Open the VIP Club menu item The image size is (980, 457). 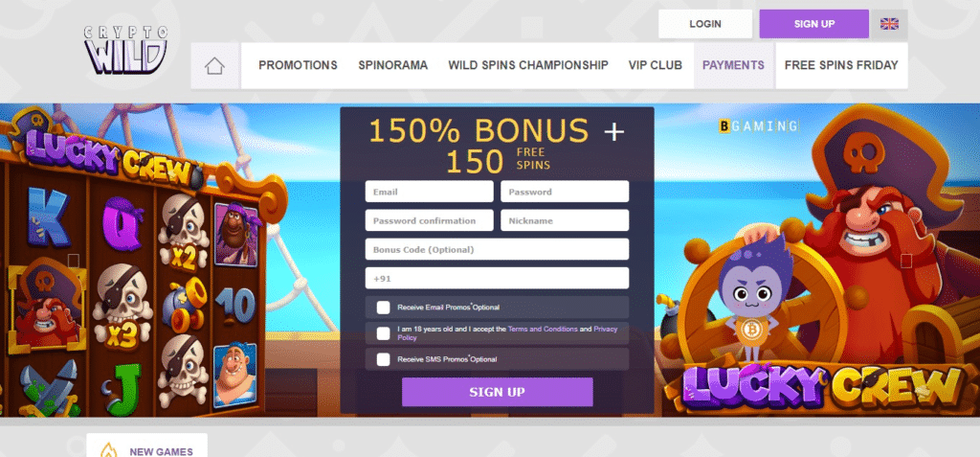tap(655, 65)
